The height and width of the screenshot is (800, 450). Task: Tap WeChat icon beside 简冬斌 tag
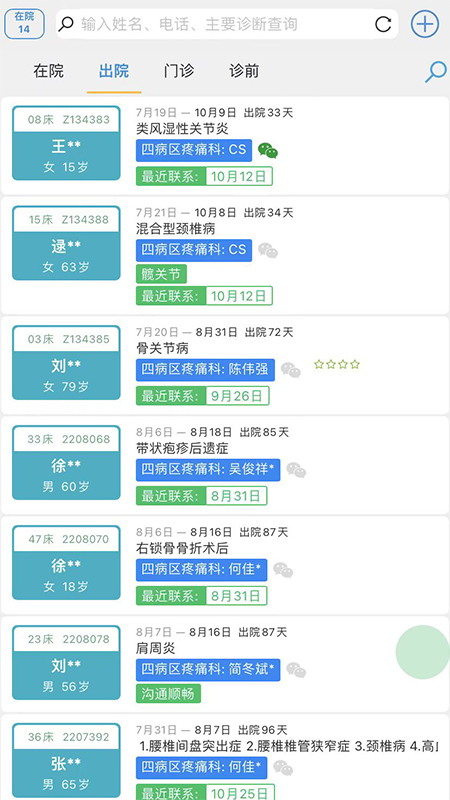tap(296, 670)
